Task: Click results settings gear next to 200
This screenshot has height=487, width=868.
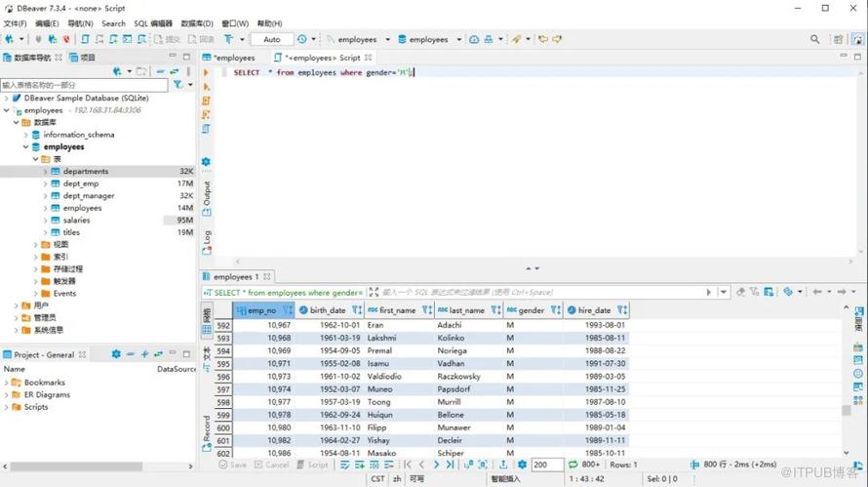Action: (522, 465)
